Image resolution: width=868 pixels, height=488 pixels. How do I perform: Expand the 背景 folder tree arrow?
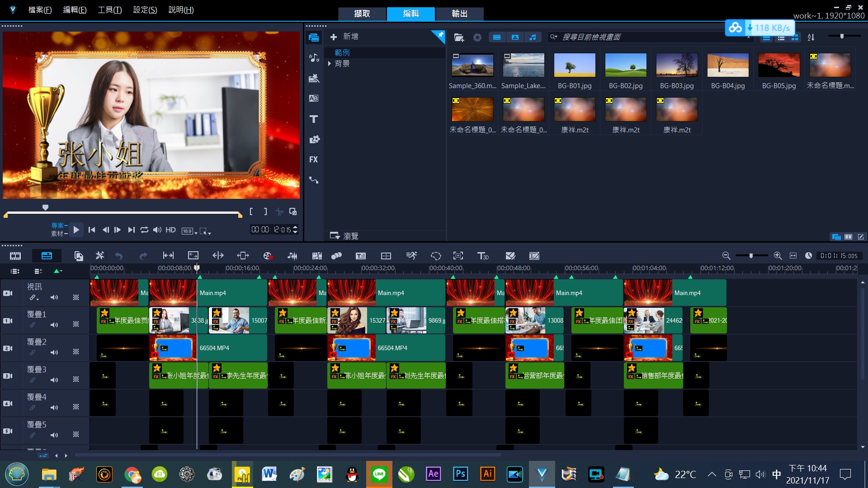(x=330, y=64)
